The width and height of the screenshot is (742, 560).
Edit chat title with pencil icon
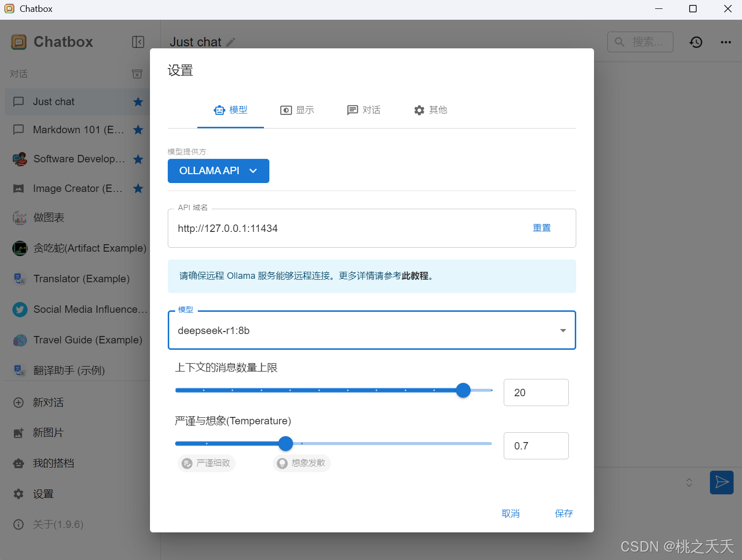pos(230,42)
